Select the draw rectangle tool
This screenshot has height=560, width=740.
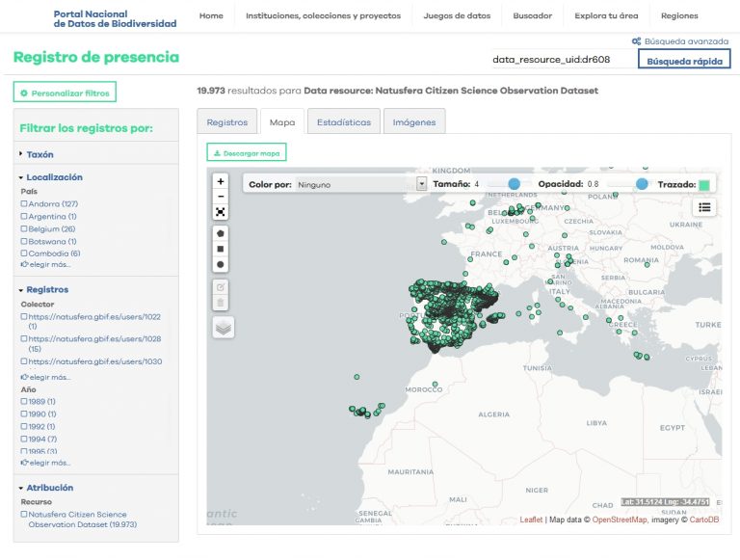click(x=221, y=249)
